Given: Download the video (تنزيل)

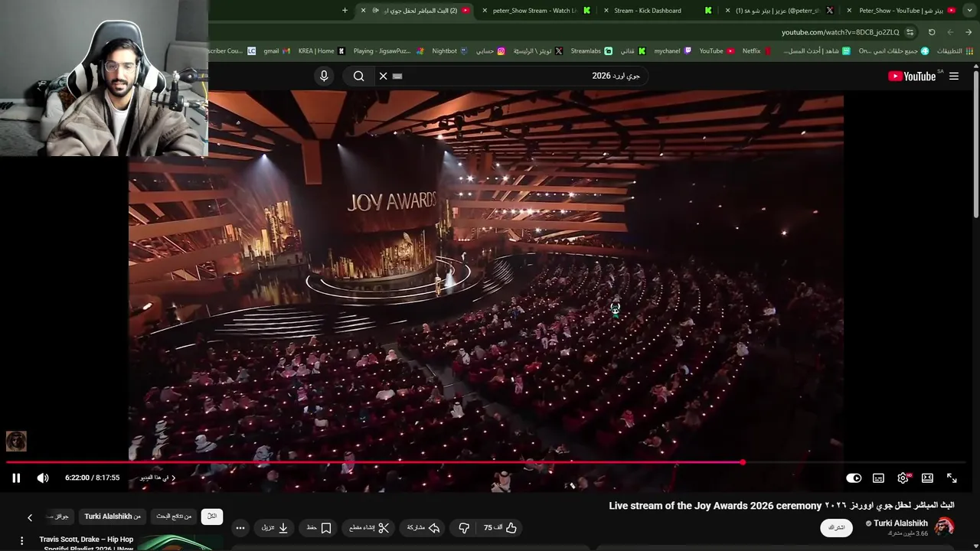Looking at the screenshot, I should tap(275, 527).
